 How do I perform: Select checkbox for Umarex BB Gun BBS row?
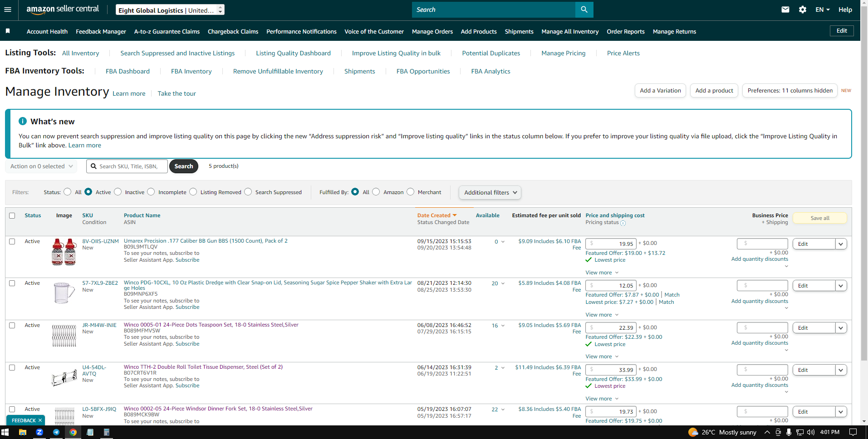pyautogui.click(x=12, y=241)
